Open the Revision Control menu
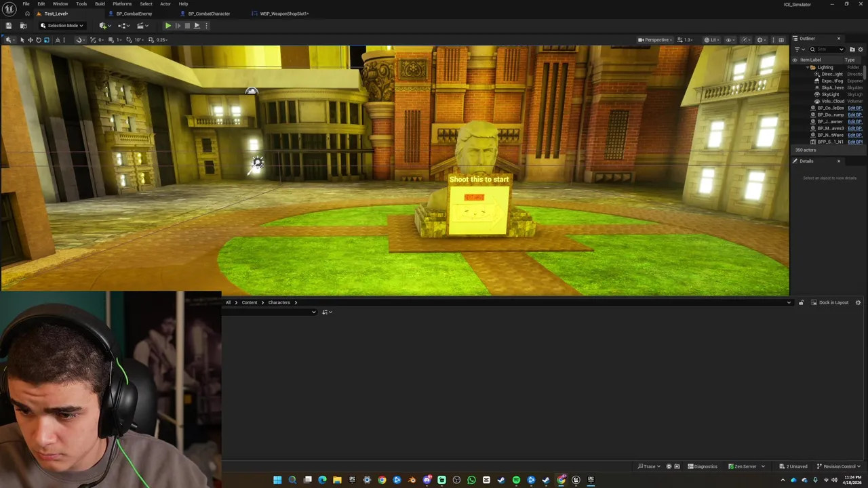 pos(838,466)
